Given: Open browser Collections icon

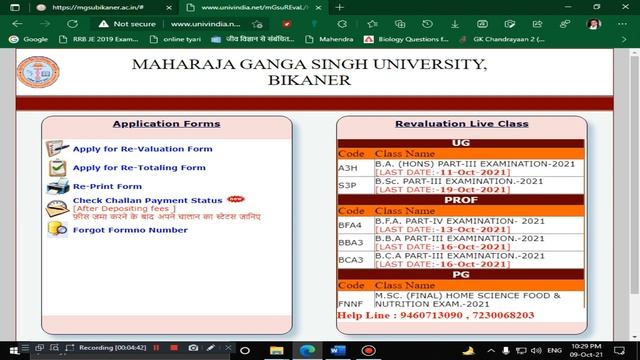Looking at the screenshot, I should coord(400,24).
